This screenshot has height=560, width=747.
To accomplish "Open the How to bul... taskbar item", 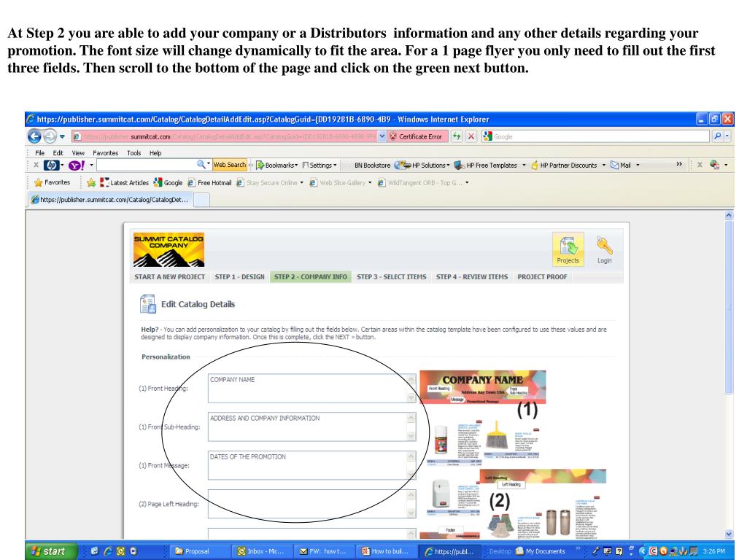I will point(385,551).
